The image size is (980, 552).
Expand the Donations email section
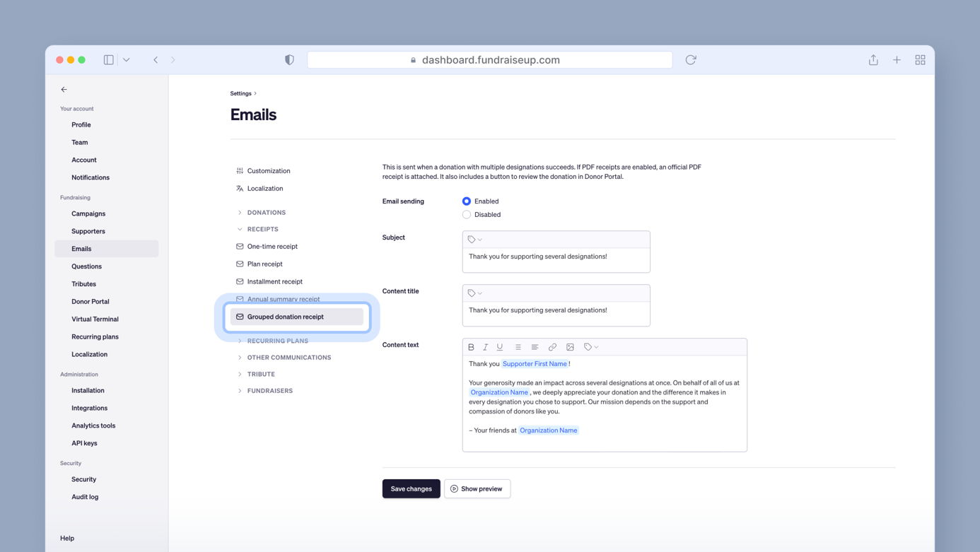[x=266, y=213]
